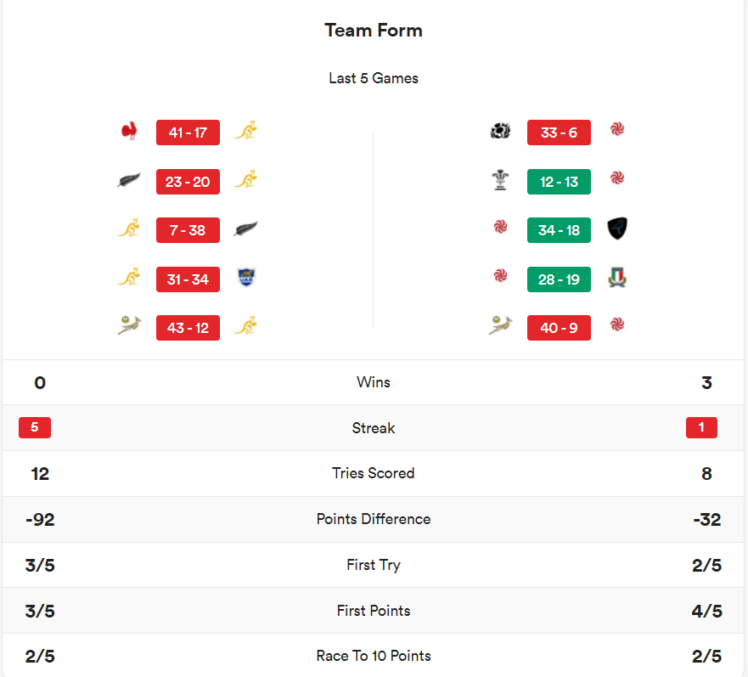Screen dimensions: 748x677
Task: Click the feathers crest beside 12 - 13
Action: tap(500, 180)
